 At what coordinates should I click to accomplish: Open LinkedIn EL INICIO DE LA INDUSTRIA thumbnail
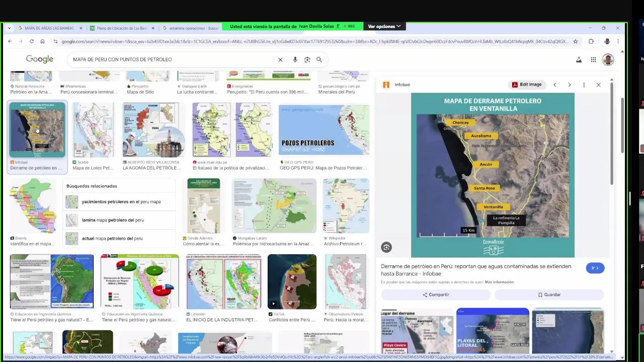click(x=223, y=282)
